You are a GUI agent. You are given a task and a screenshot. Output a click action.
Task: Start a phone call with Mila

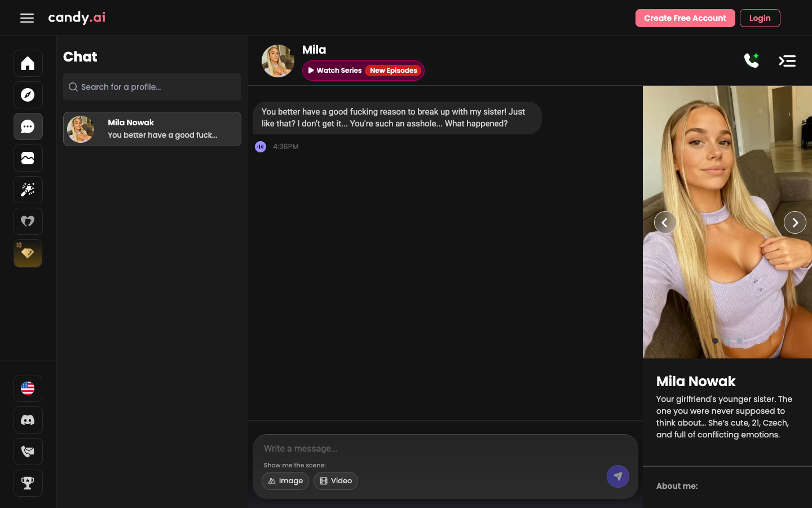tap(752, 60)
